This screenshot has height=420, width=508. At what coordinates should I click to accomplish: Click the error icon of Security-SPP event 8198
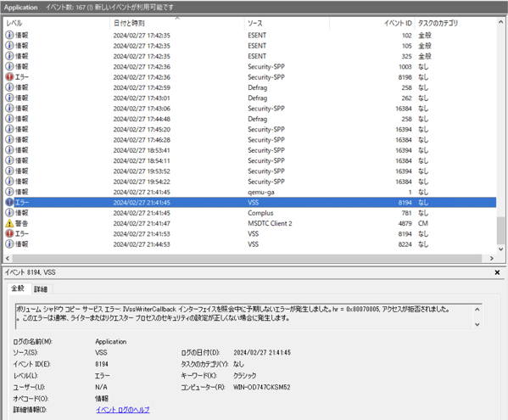tap(9, 77)
